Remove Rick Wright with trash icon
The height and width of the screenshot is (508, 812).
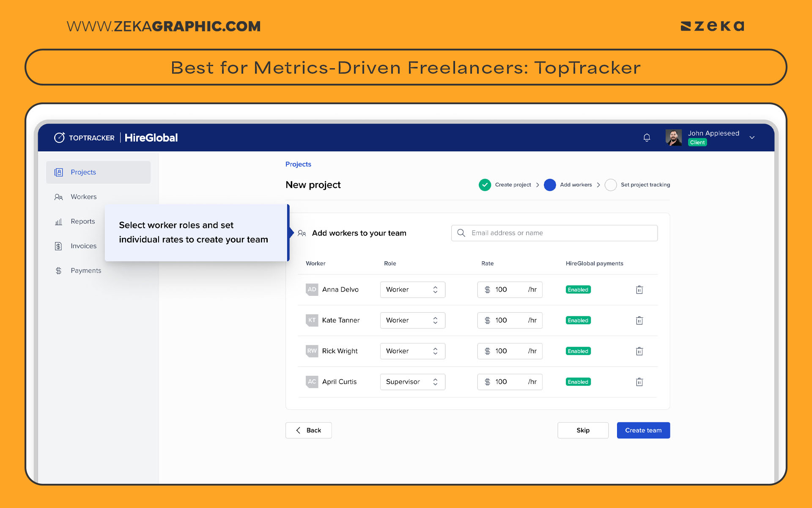click(639, 351)
